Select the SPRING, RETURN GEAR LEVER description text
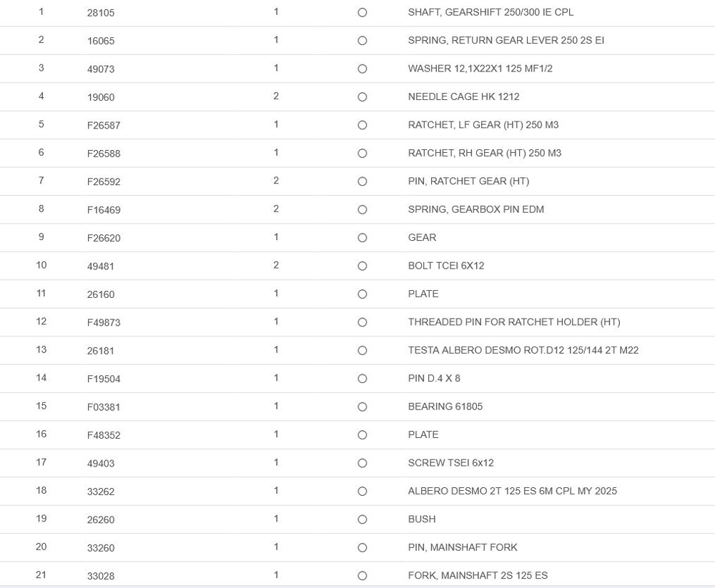The height and width of the screenshot is (588, 715). (506, 41)
